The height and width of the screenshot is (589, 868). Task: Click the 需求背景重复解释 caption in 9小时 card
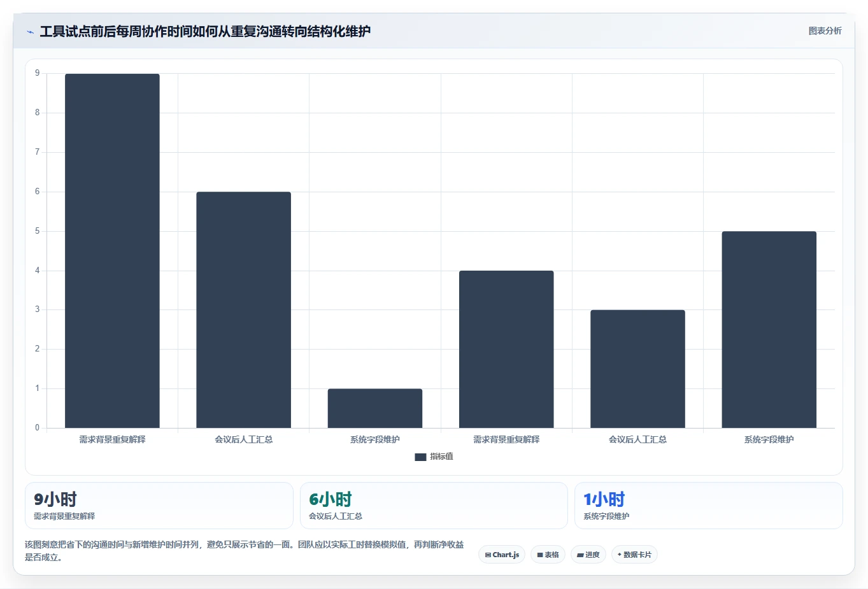(64, 516)
